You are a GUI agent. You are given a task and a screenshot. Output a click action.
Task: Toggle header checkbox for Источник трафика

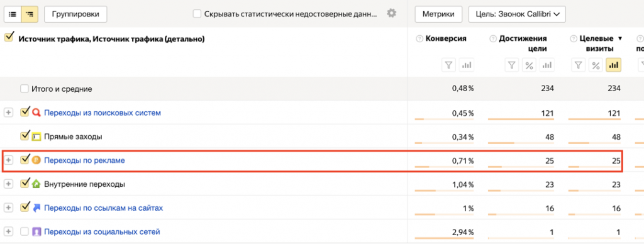[x=8, y=38]
